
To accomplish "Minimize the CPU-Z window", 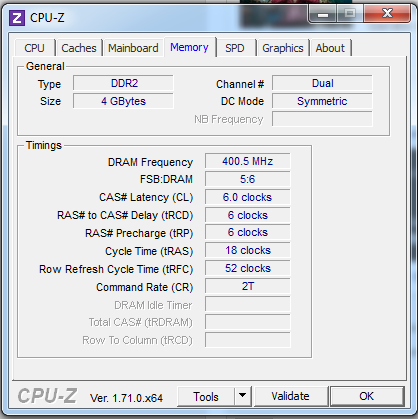I will [322, 14].
